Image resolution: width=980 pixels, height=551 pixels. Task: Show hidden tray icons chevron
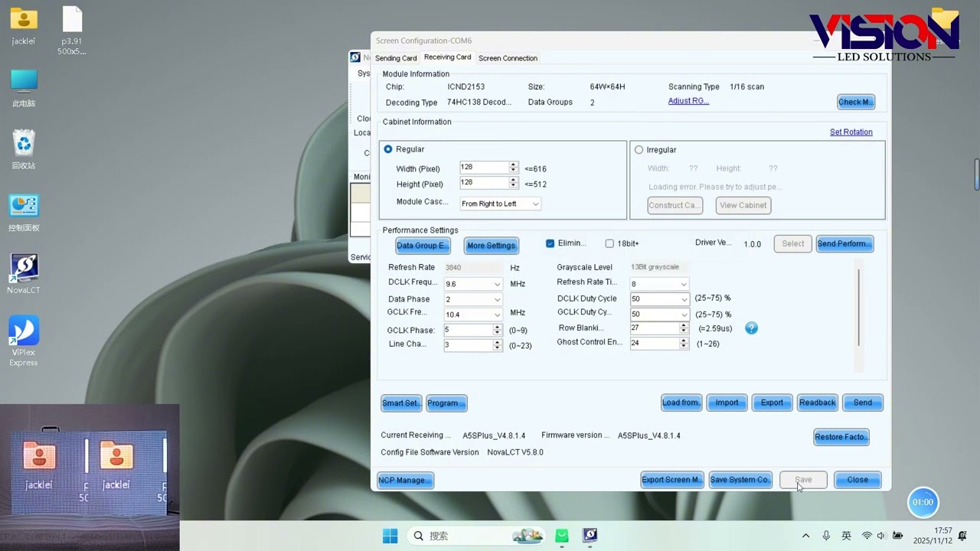805,536
